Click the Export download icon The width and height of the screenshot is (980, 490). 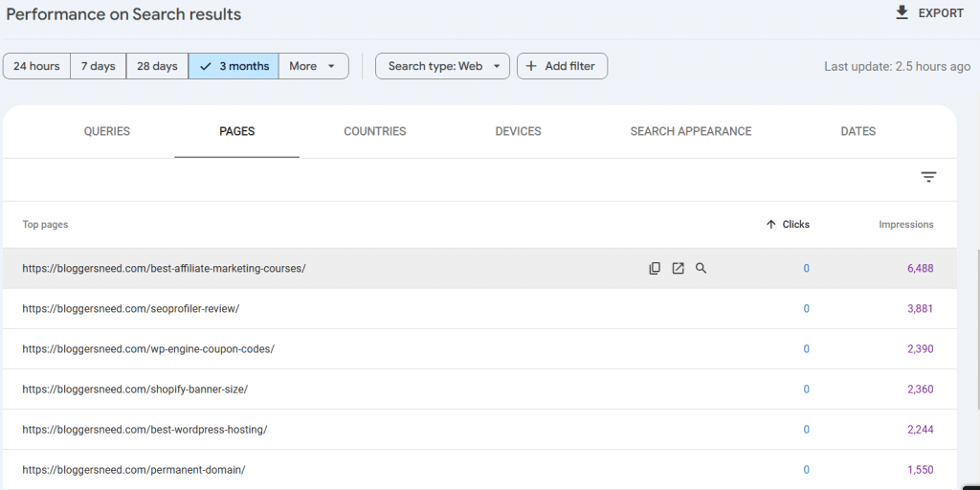click(902, 13)
